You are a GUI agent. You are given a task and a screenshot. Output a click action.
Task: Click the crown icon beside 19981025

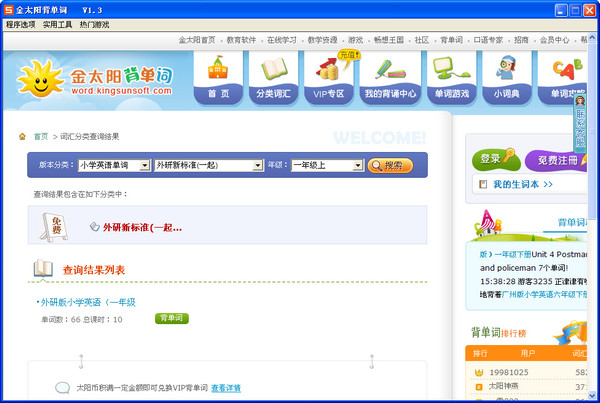coord(479,372)
